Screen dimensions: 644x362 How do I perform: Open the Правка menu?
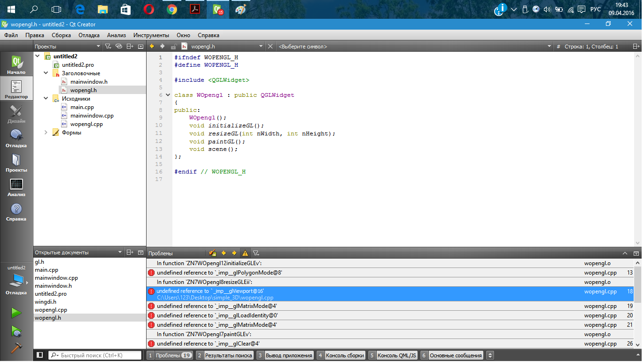[x=35, y=35]
